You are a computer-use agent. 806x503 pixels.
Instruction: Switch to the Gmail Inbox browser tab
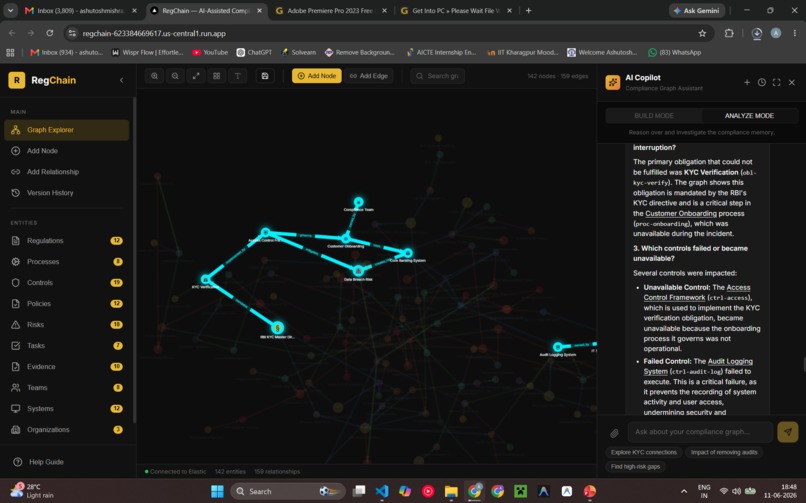[81, 11]
